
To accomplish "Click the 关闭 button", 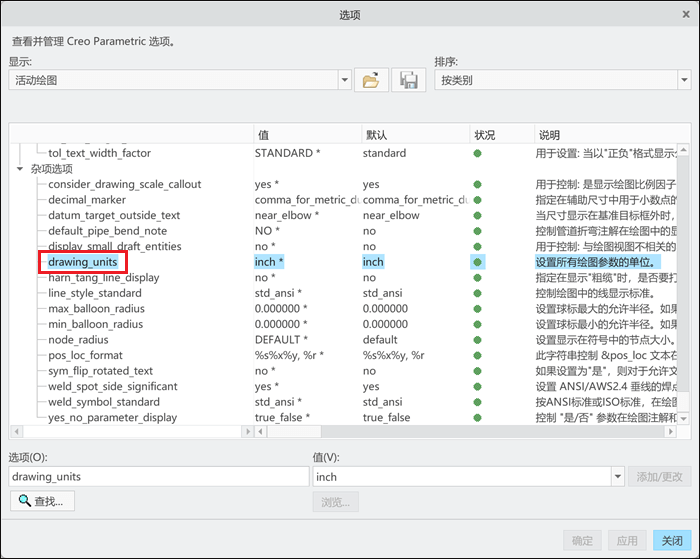I will tap(672, 541).
